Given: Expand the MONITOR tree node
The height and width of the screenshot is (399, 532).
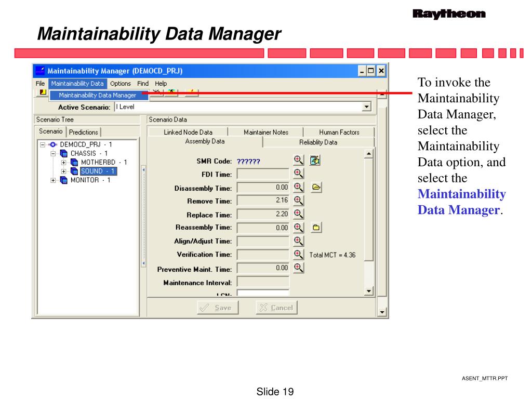Looking at the screenshot, I should (x=53, y=180).
